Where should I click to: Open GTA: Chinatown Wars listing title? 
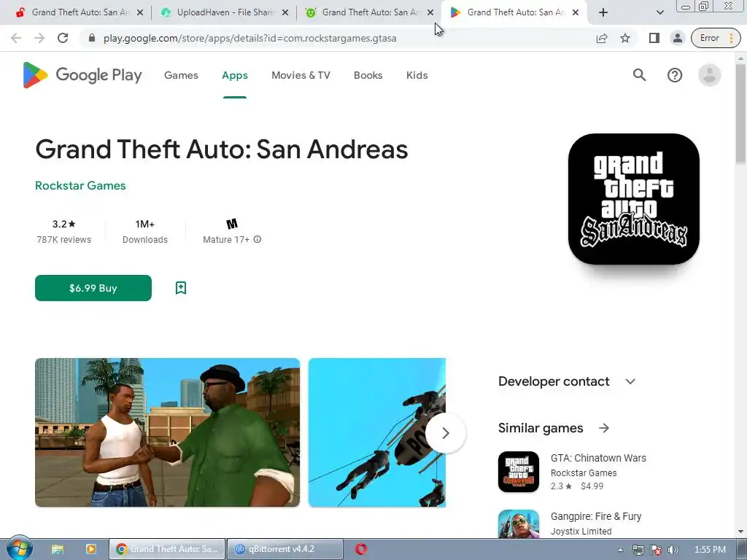click(x=598, y=458)
